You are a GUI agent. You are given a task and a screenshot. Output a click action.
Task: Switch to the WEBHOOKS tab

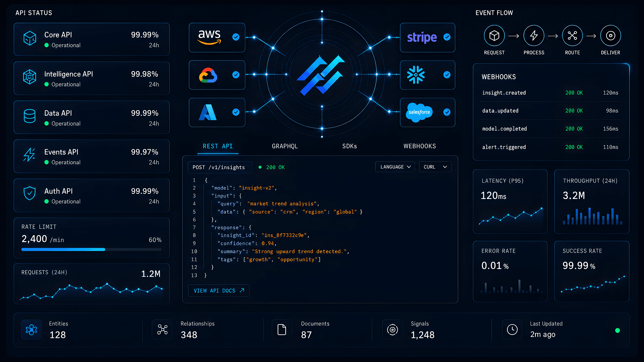[420, 146]
